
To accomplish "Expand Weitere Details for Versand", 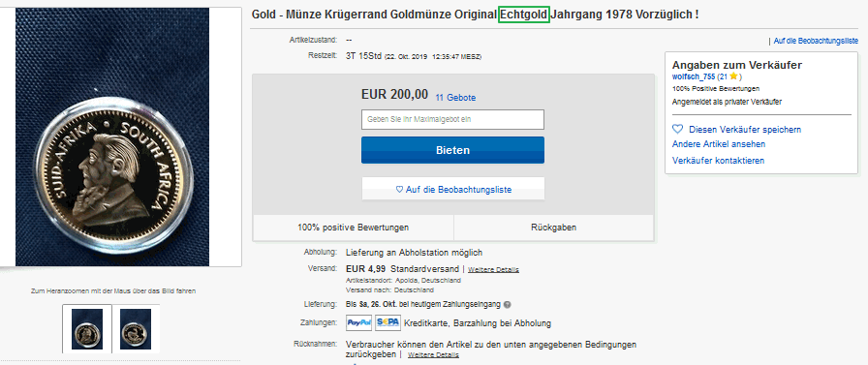I will [x=493, y=270].
